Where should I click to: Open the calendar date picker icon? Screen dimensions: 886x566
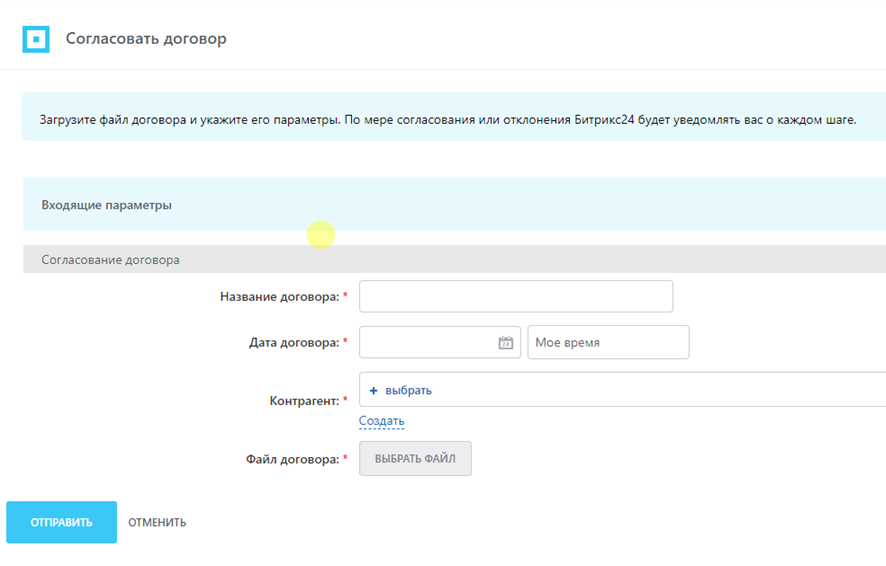(506, 342)
